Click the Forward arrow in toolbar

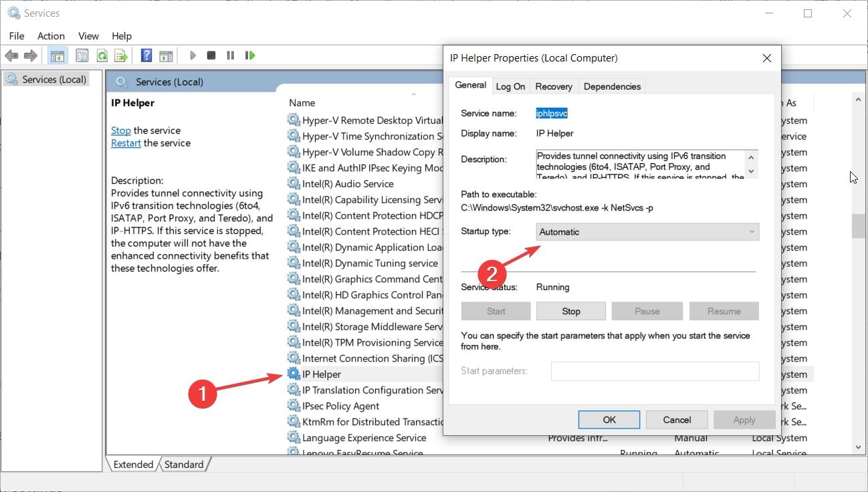(x=30, y=55)
